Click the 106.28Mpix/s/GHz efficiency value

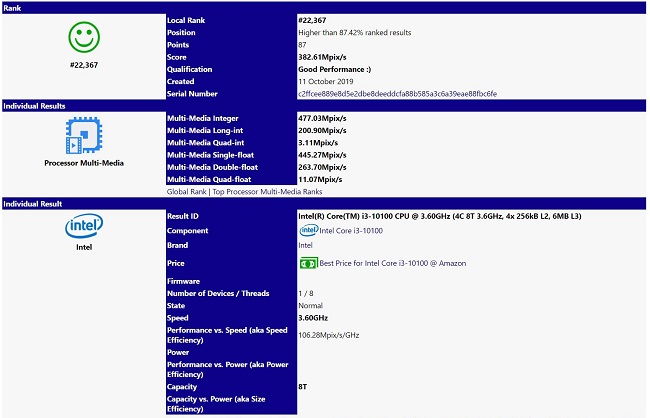pyautogui.click(x=329, y=335)
